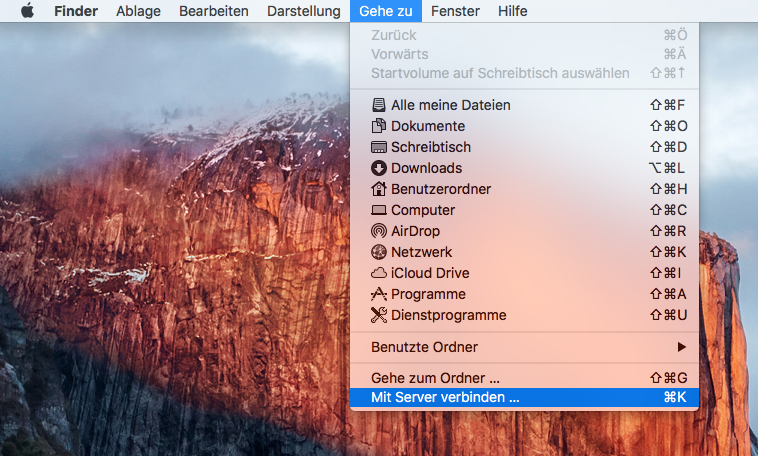Click the Netzwerk globe icon

point(378,252)
